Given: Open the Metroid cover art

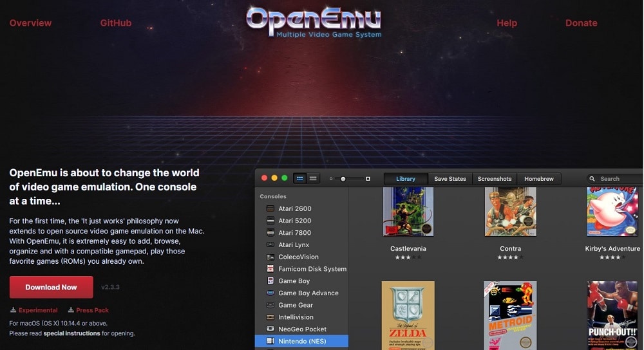Looking at the screenshot, I should click(510, 315).
